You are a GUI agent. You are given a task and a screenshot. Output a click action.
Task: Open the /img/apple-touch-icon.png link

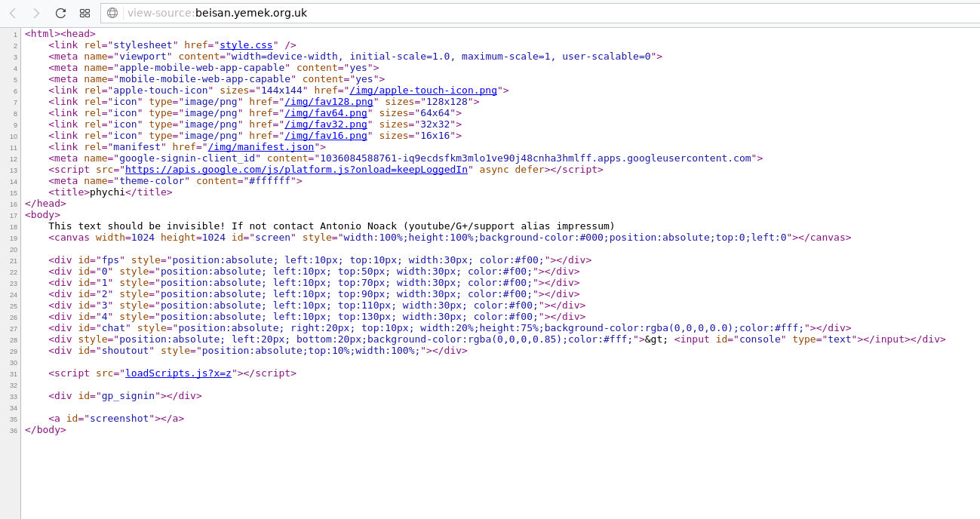pos(423,91)
